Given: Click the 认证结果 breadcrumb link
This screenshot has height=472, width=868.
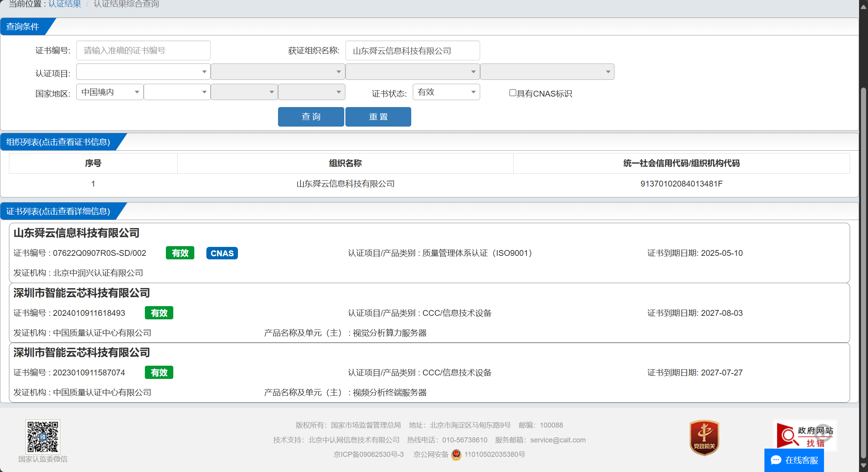Looking at the screenshot, I should [65, 4].
